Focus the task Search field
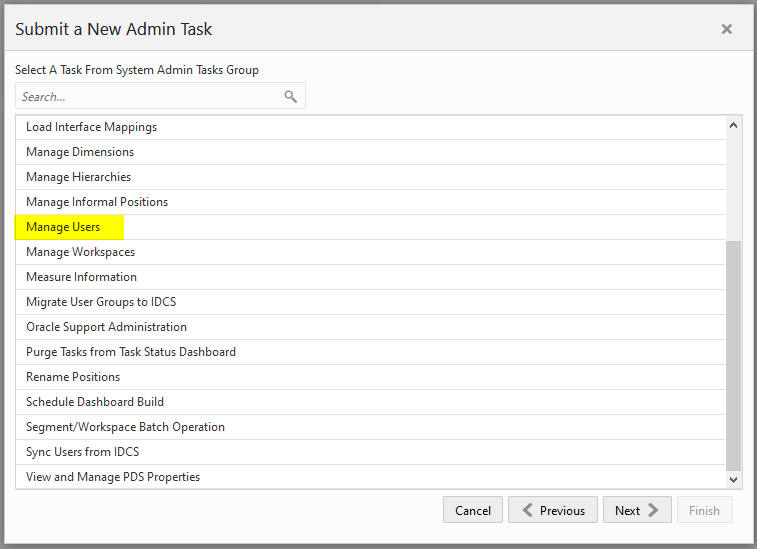757x549 pixels. coord(150,97)
